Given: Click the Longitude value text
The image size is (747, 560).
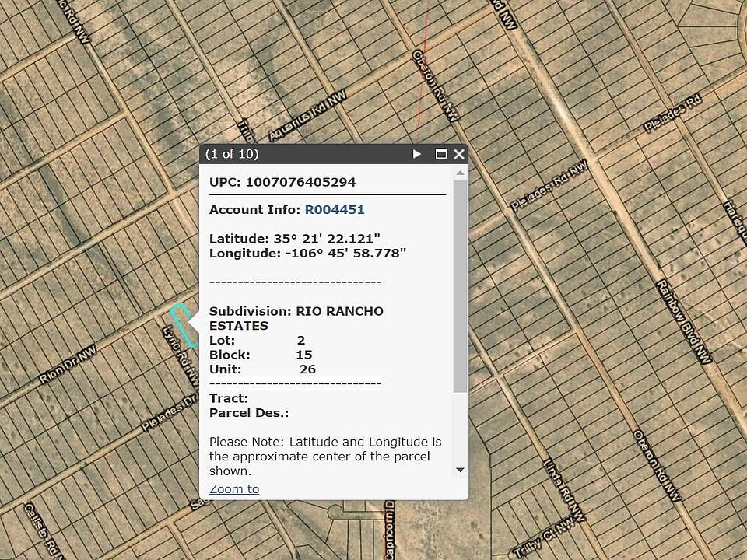Looking at the screenshot, I should click(345, 253).
